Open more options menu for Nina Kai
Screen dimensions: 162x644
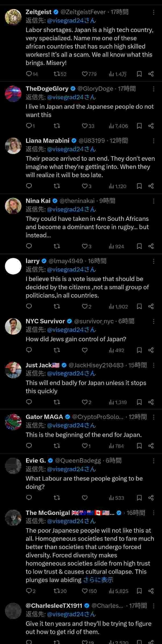click(x=153, y=201)
